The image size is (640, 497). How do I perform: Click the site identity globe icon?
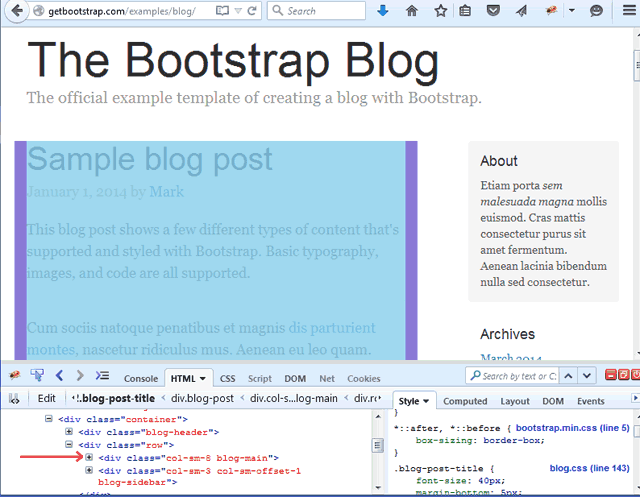click(x=39, y=11)
